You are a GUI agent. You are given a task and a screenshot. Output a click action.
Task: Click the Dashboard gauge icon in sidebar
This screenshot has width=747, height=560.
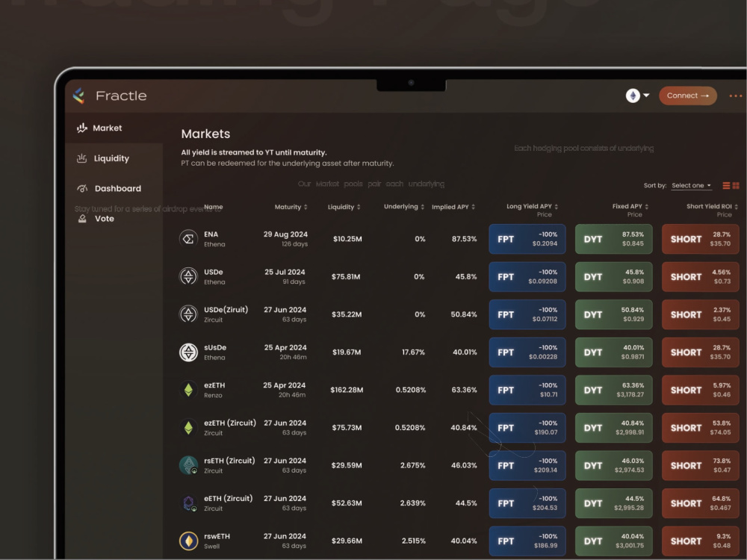click(x=82, y=188)
